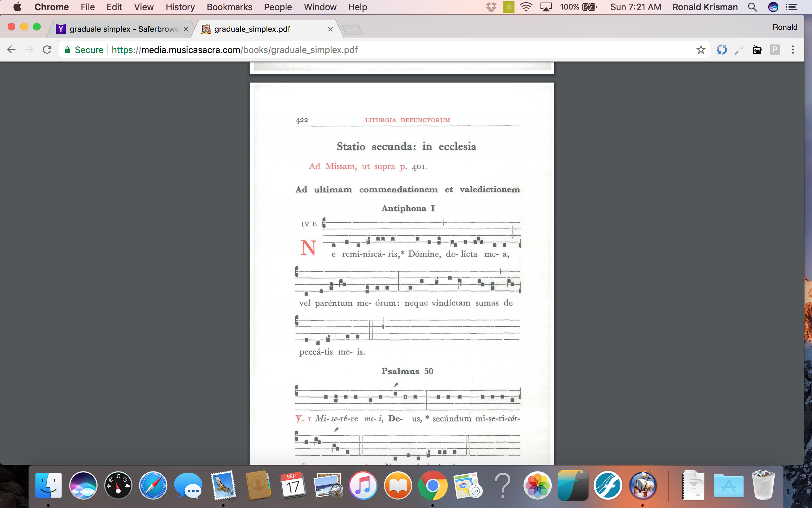Open the Trash in the Dock
Viewport: 812px width, 508px height.
(763, 485)
